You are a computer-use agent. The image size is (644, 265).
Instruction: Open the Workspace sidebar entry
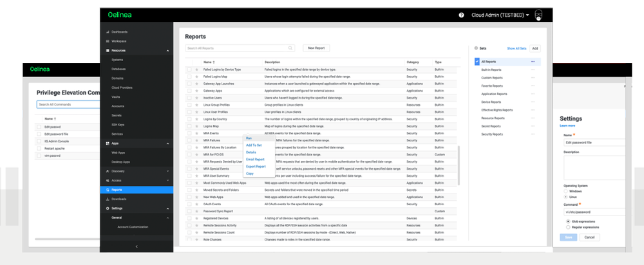point(118,41)
